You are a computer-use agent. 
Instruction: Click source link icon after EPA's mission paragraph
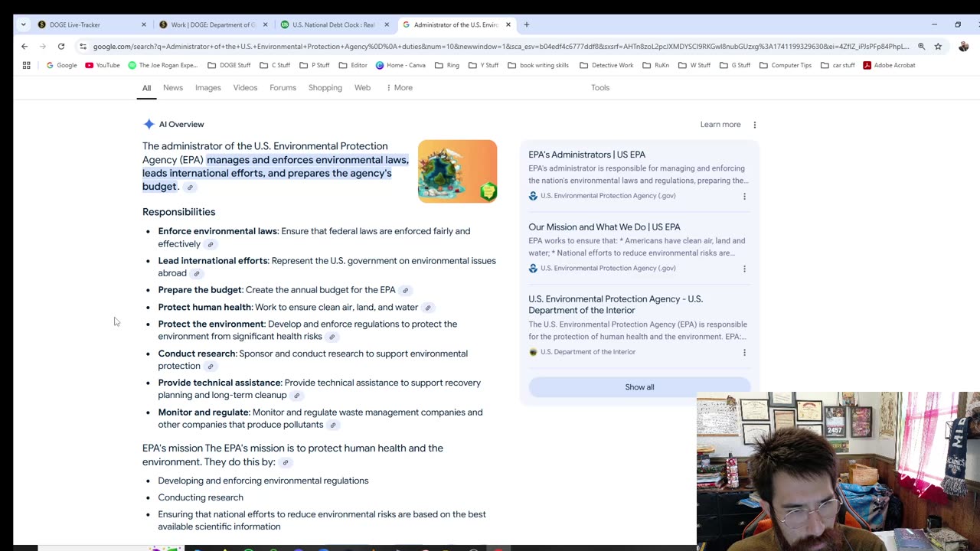pyautogui.click(x=286, y=463)
